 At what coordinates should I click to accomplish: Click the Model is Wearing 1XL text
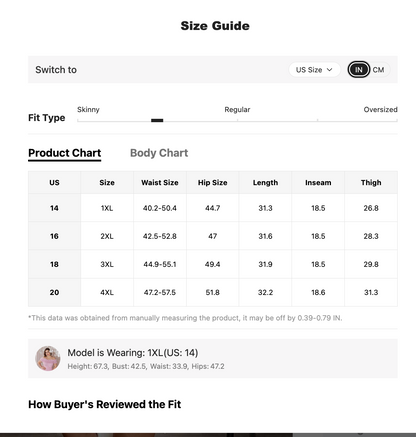click(x=133, y=353)
